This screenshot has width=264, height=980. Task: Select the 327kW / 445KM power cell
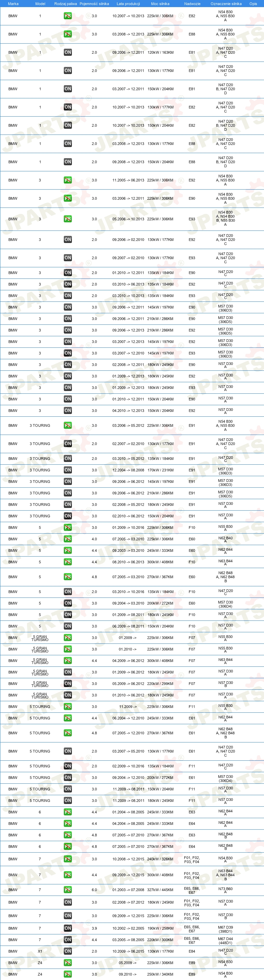click(x=160, y=890)
